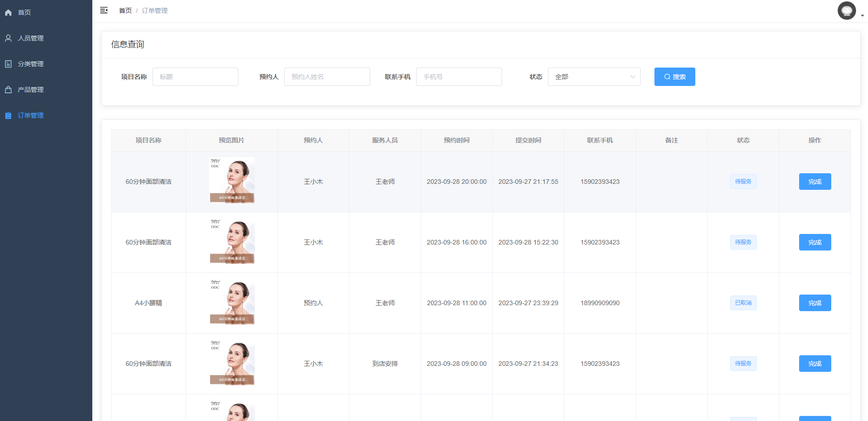Open preview image in the 16:00:00 row
Viewport: 868px width, 421px height.
(232, 241)
